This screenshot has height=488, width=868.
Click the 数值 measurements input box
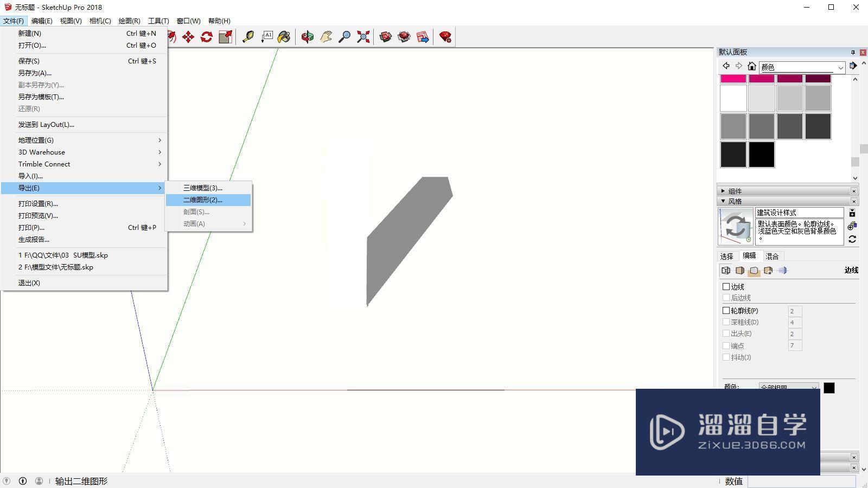point(801,481)
